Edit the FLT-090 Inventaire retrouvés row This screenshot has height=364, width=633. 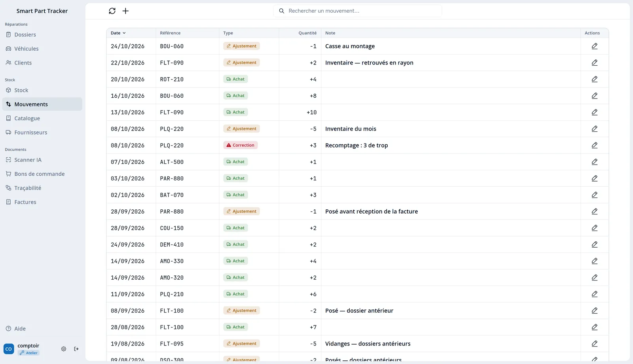(594, 63)
